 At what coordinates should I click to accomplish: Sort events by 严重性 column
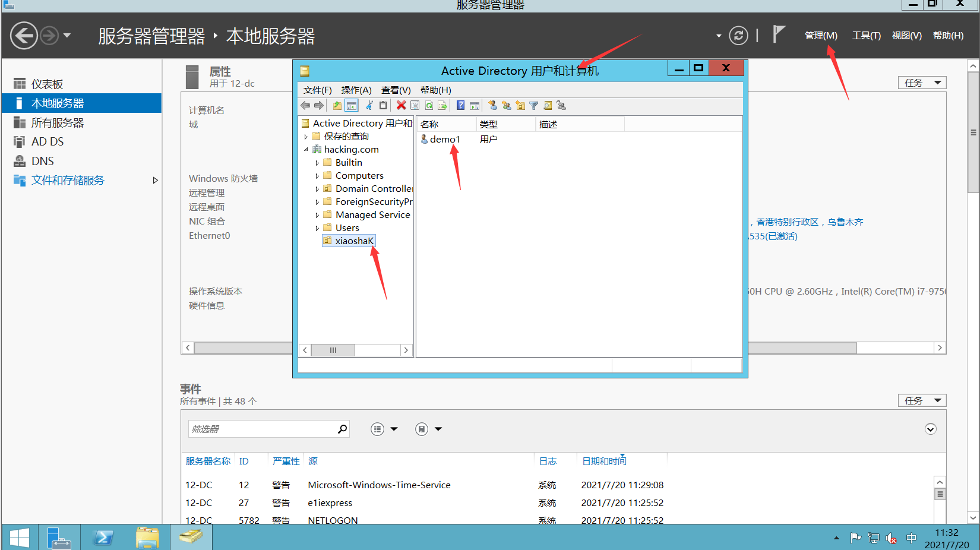286,462
